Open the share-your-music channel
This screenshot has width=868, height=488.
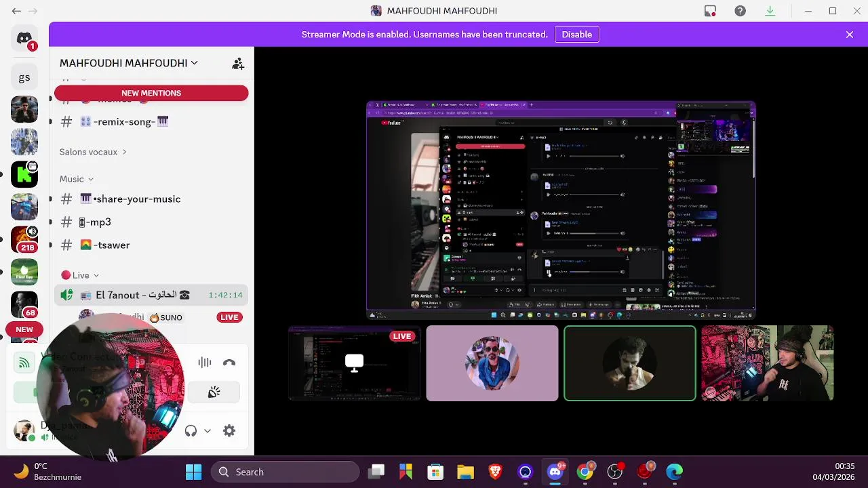tap(151, 199)
